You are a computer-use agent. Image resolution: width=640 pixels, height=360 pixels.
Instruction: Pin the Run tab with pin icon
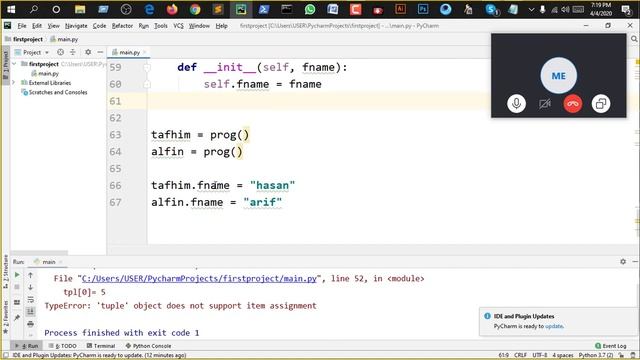point(17,318)
